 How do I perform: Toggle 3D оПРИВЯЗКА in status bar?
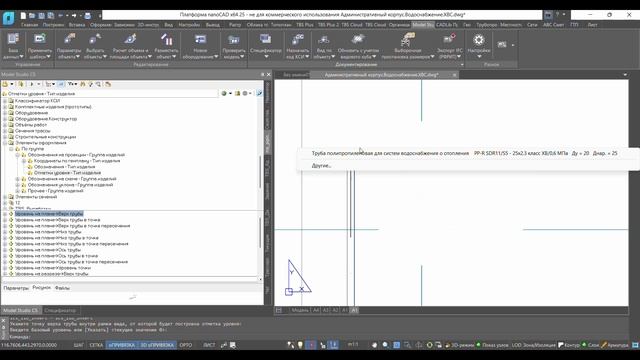tap(157, 345)
